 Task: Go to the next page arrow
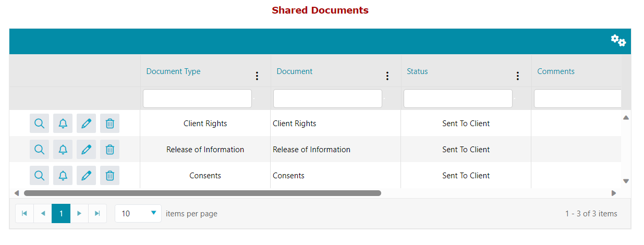79,213
